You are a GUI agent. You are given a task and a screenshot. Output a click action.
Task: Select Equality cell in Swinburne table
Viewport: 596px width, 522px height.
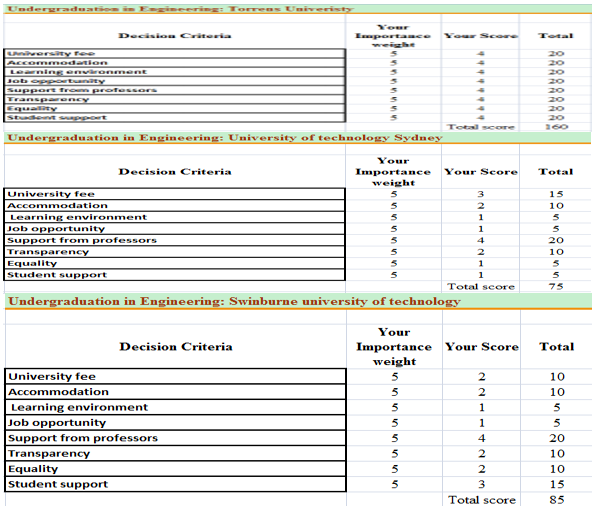point(175,469)
